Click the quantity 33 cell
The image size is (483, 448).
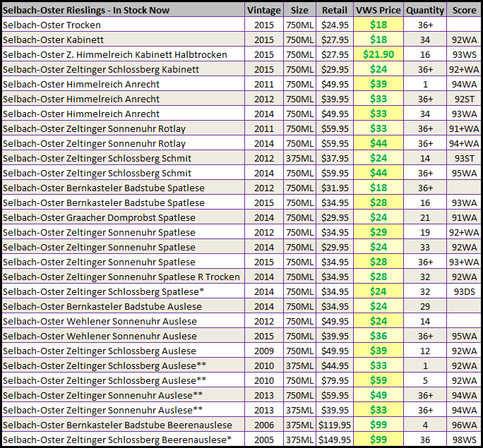[425, 247]
